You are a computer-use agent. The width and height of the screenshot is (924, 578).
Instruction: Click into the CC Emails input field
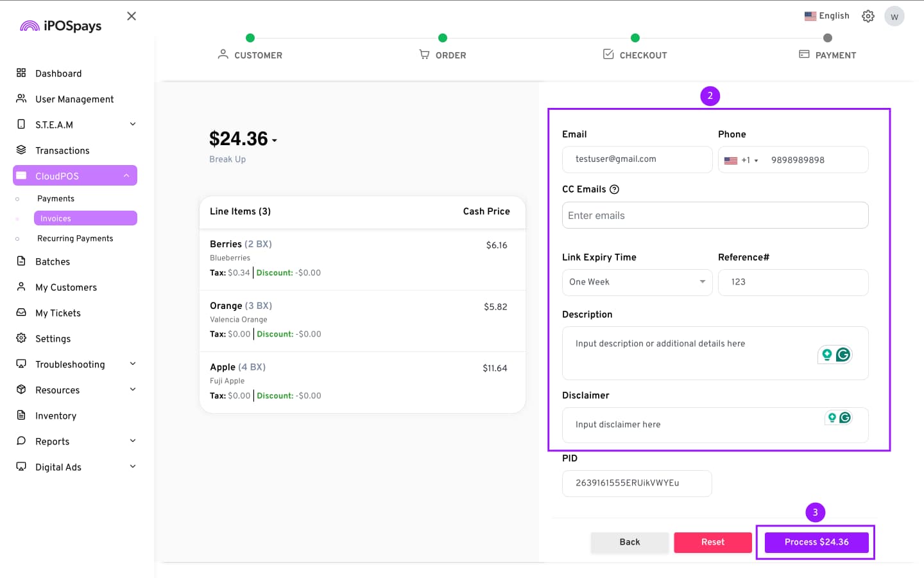(715, 216)
